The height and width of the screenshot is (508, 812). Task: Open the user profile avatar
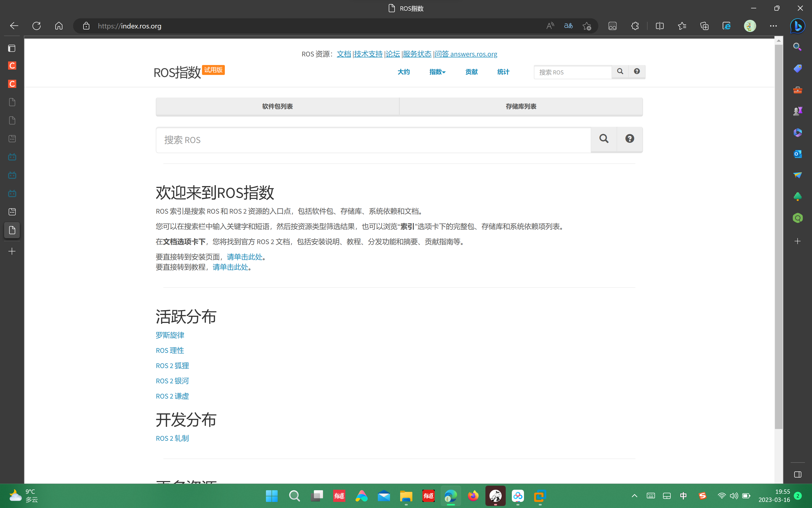pyautogui.click(x=750, y=26)
